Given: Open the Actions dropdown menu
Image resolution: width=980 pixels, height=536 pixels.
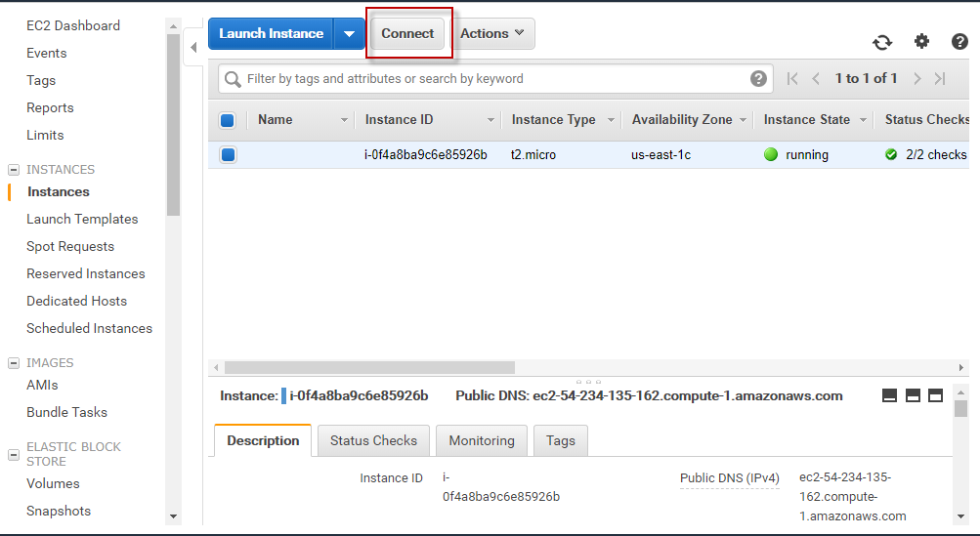Looking at the screenshot, I should [492, 33].
